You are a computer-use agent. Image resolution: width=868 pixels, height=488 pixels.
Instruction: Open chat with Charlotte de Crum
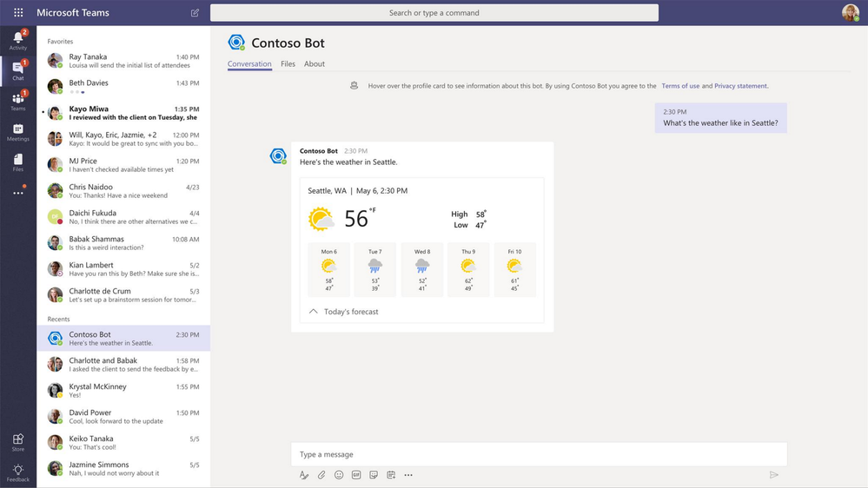123,295
